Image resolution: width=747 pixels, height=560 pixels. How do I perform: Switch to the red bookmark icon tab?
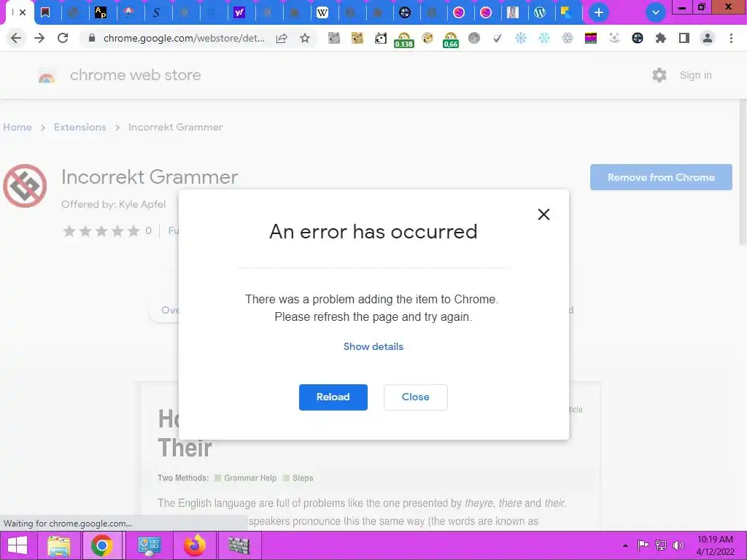click(x=46, y=13)
